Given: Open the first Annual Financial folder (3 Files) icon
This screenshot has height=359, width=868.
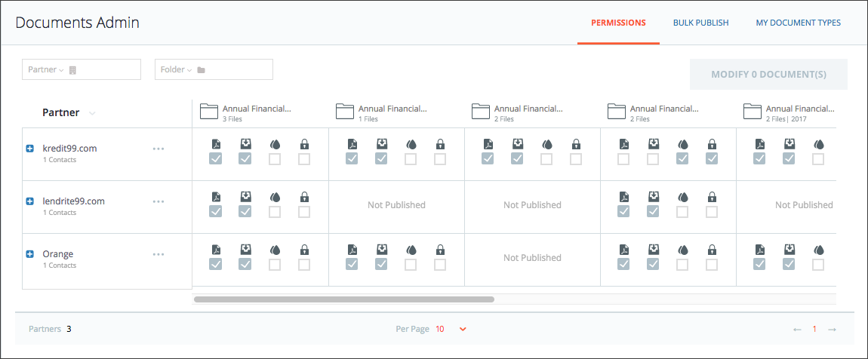Looking at the screenshot, I should point(208,111).
